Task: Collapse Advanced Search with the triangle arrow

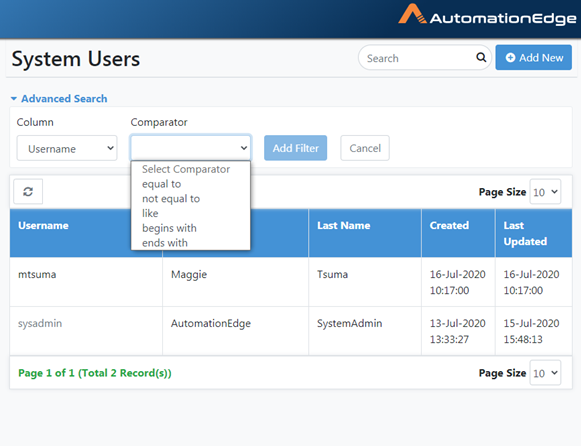Action: click(x=14, y=99)
